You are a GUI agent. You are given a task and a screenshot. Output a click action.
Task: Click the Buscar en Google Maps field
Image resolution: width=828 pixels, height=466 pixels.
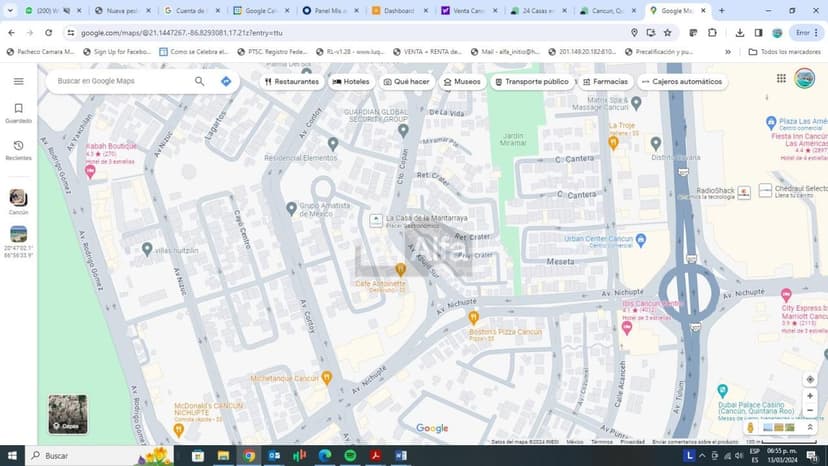(x=120, y=81)
